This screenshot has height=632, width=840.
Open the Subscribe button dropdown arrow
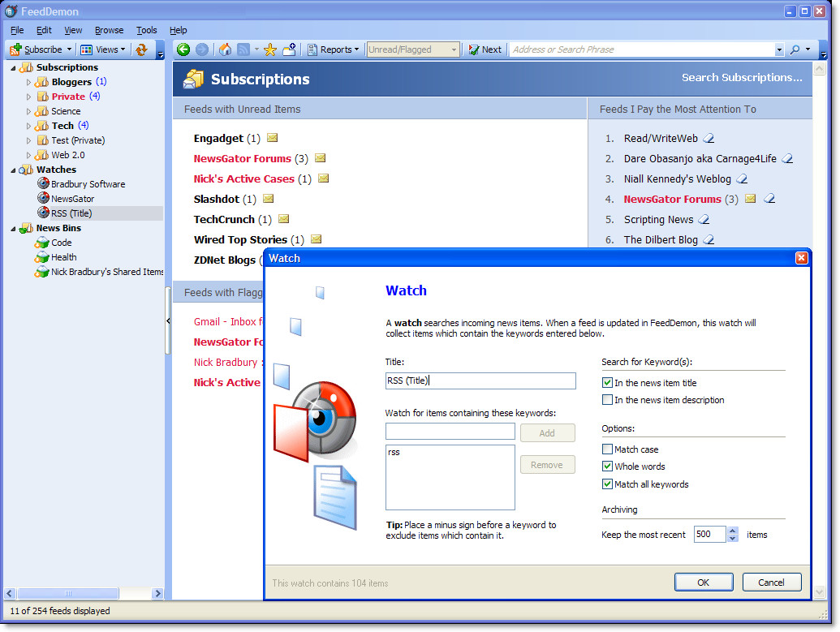coord(69,49)
